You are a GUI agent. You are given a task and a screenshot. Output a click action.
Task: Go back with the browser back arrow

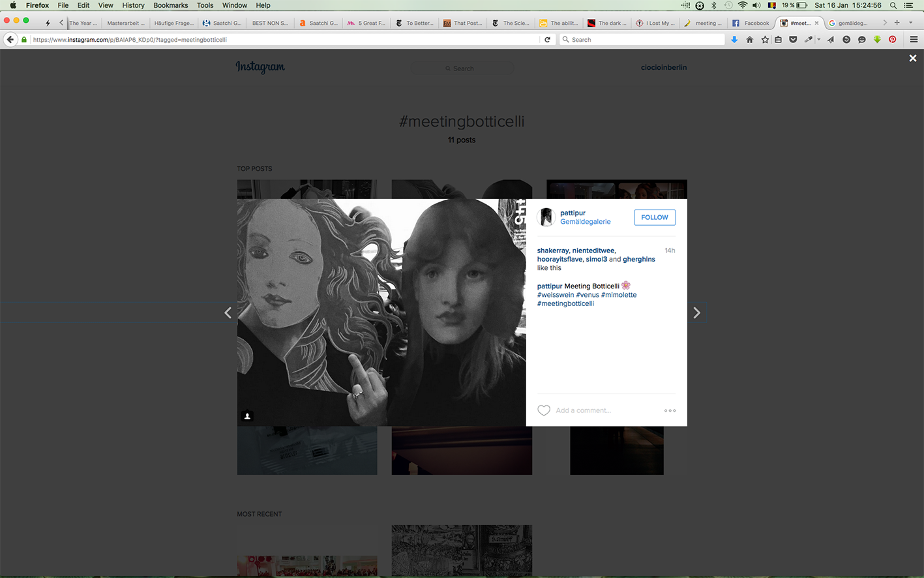10,40
